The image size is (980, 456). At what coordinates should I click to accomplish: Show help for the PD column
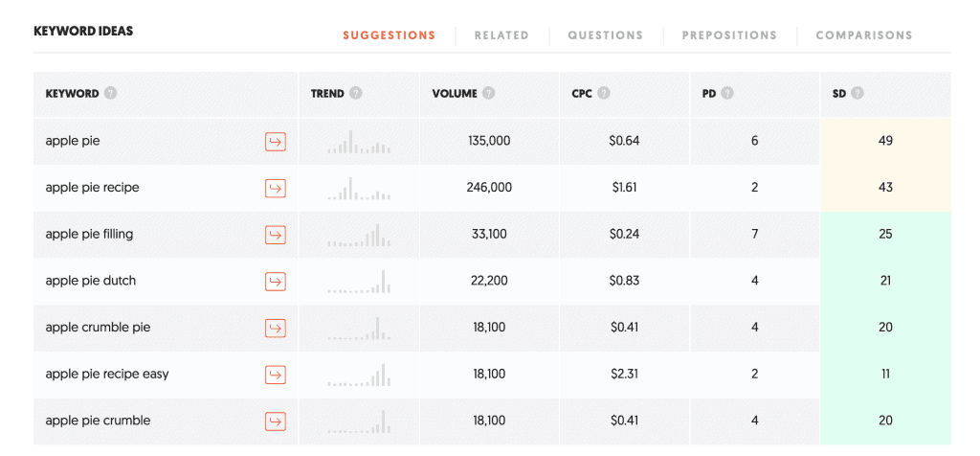click(727, 94)
